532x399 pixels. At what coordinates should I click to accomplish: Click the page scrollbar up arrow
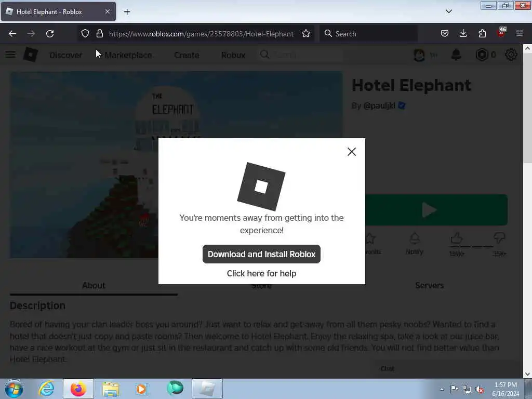point(527,48)
